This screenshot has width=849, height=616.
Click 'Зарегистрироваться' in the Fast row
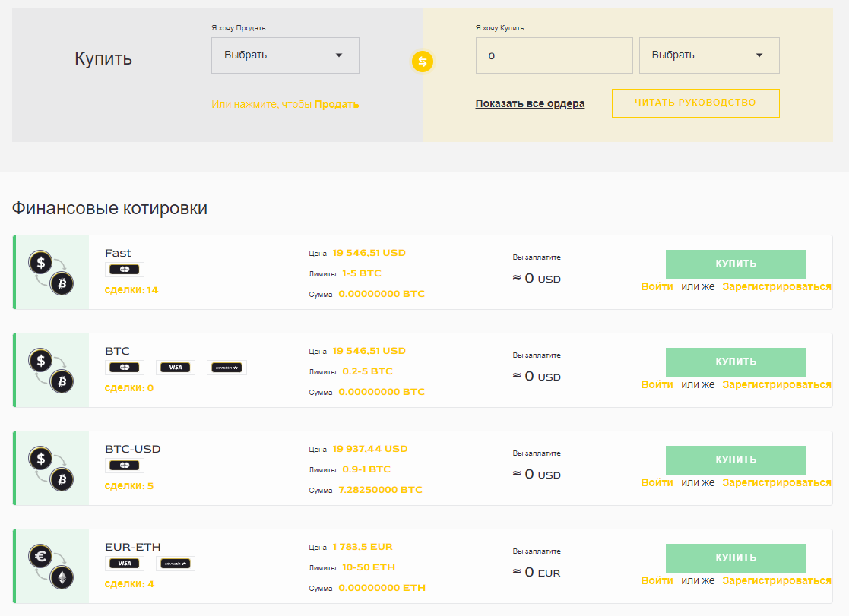[x=776, y=286]
